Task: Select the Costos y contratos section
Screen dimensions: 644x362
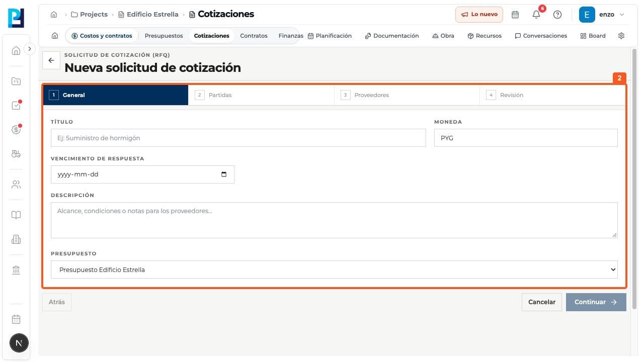Action: pyautogui.click(x=102, y=36)
